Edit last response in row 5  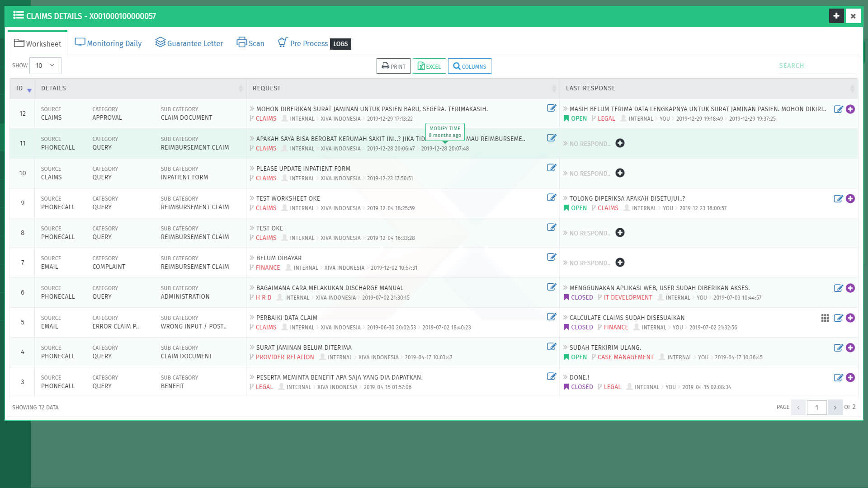point(838,318)
